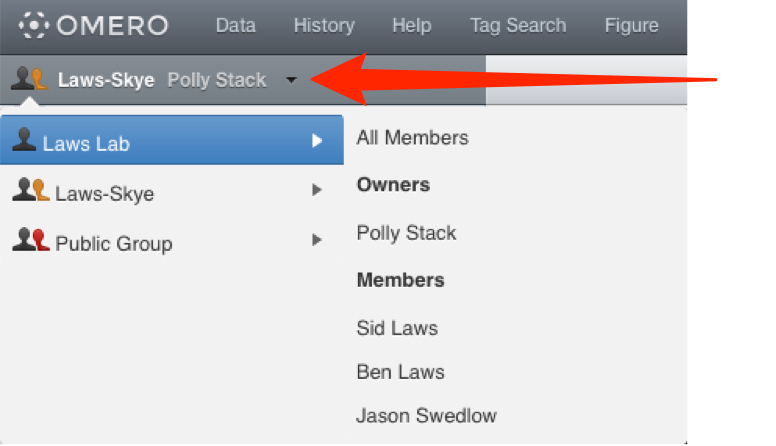The image size is (776, 446).
Task: Open the Figure menu item
Action: click(631, 25)
